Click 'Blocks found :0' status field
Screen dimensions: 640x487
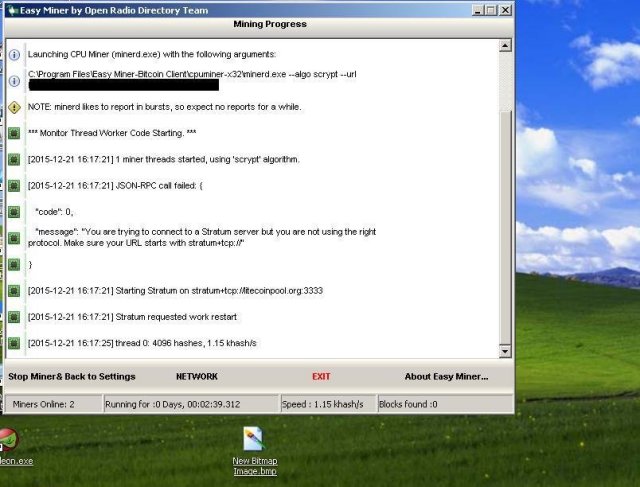coord(445,404)
